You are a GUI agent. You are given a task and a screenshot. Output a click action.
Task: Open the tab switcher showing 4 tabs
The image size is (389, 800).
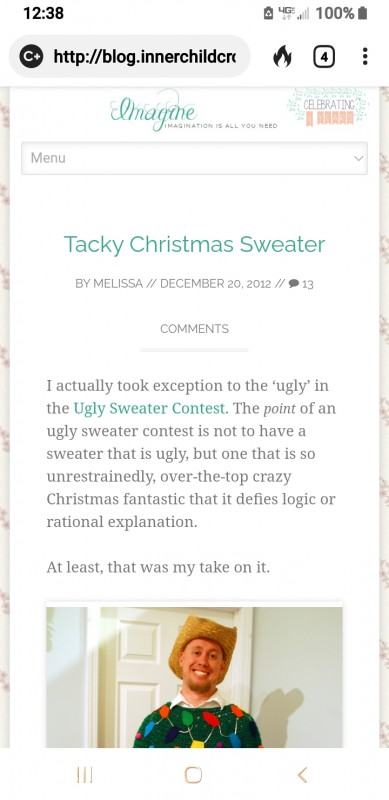pos(324,57)
